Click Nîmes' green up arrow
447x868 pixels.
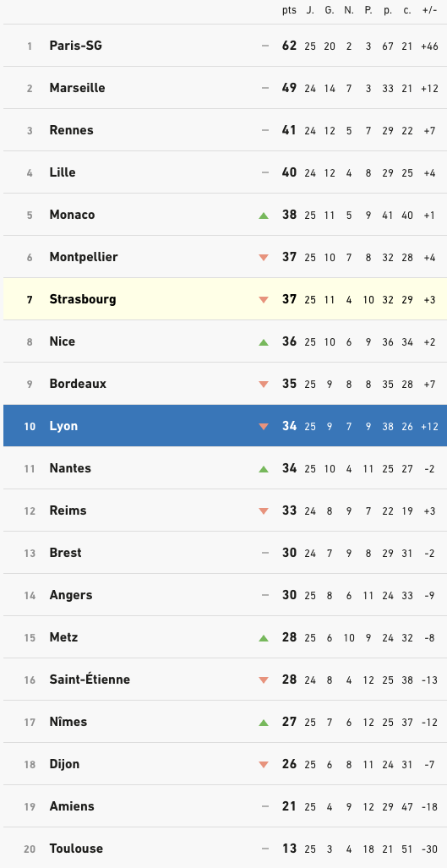264,723
